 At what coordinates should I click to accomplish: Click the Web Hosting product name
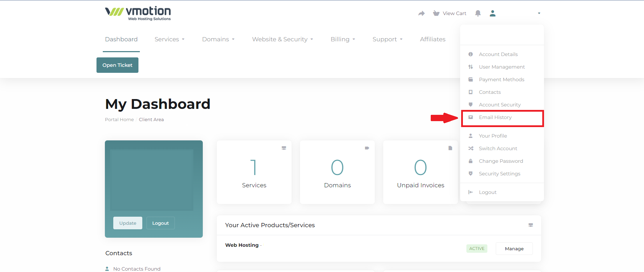(x=242, y=245)
